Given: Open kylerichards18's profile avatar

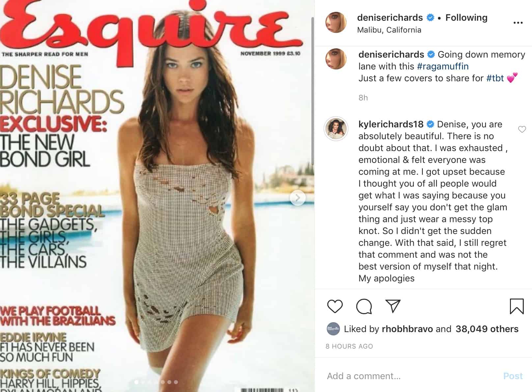Looking at the screenshot, I should click(336, 128).
